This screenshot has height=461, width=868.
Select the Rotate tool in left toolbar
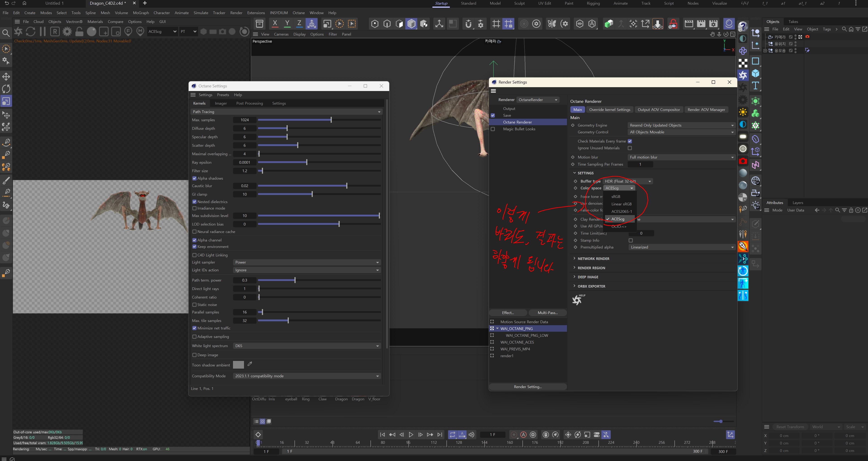tap(6, 89)
